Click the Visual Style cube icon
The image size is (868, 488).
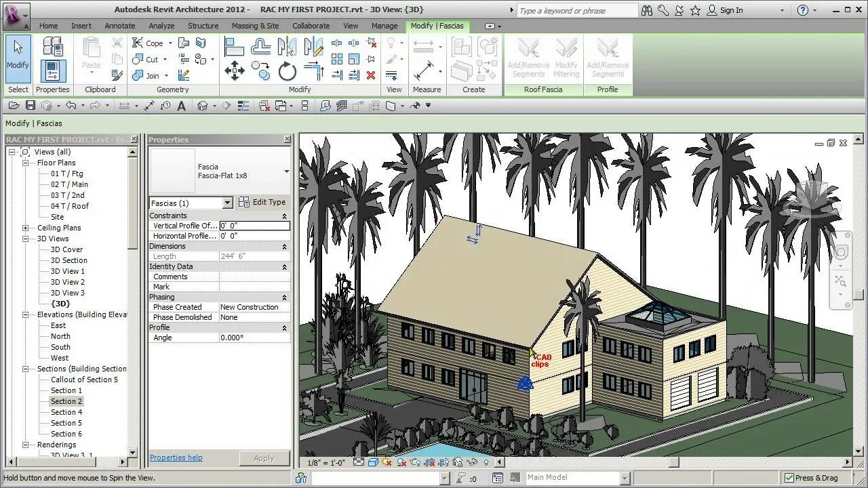pos(372,462)
